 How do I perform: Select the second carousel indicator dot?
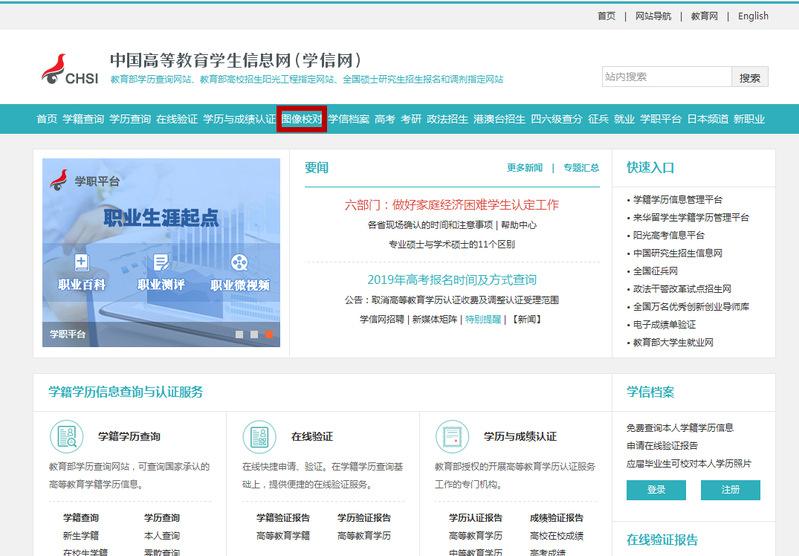(254, 334)
